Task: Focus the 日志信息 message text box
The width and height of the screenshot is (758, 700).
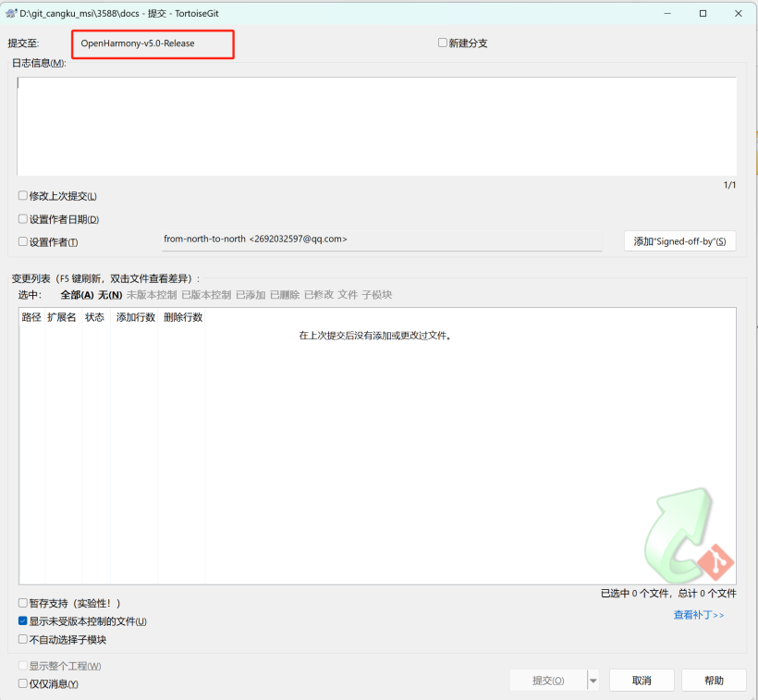Action: pos(376,126)
